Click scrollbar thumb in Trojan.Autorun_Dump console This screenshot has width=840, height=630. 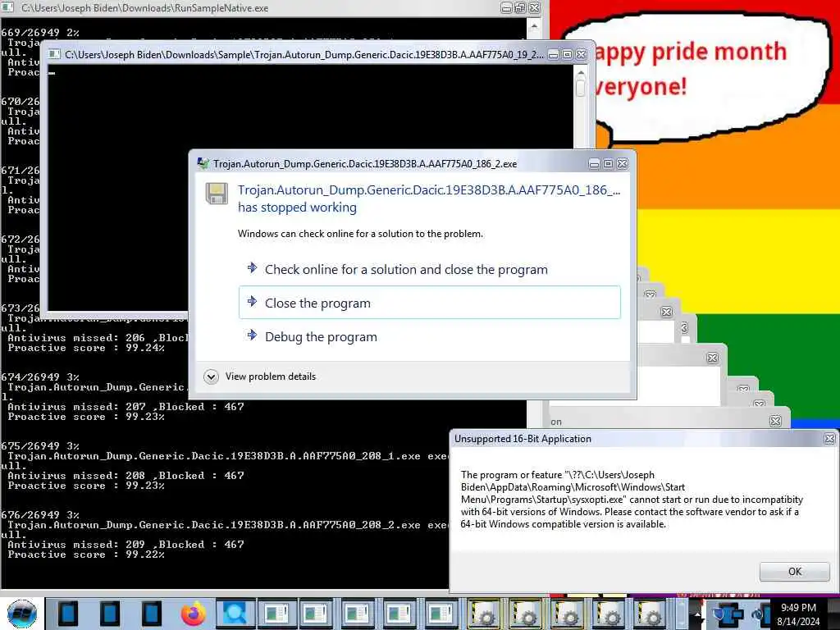click(581, 88)
